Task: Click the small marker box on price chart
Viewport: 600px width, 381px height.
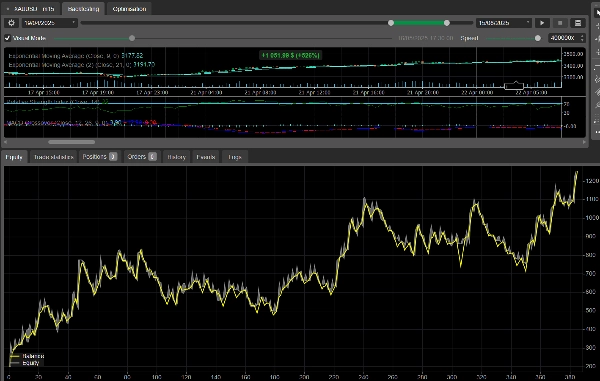Action: click(x=514, y=86)
